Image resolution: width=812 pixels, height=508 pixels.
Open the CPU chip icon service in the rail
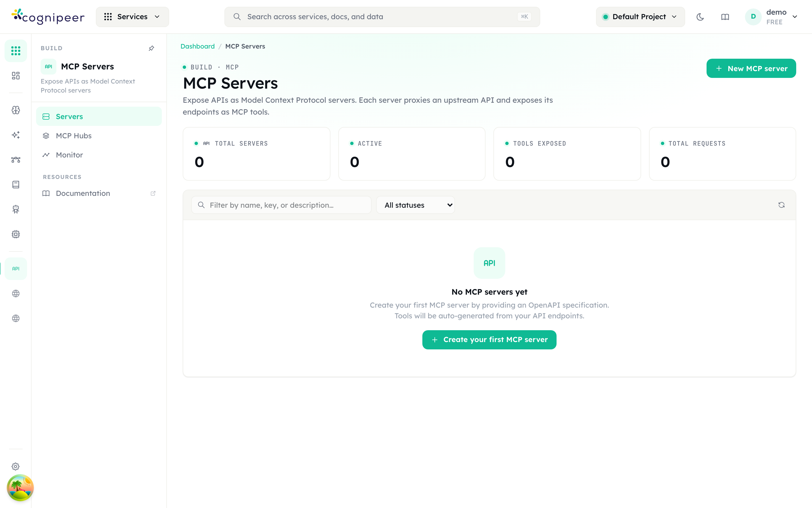tap(16, 234)
